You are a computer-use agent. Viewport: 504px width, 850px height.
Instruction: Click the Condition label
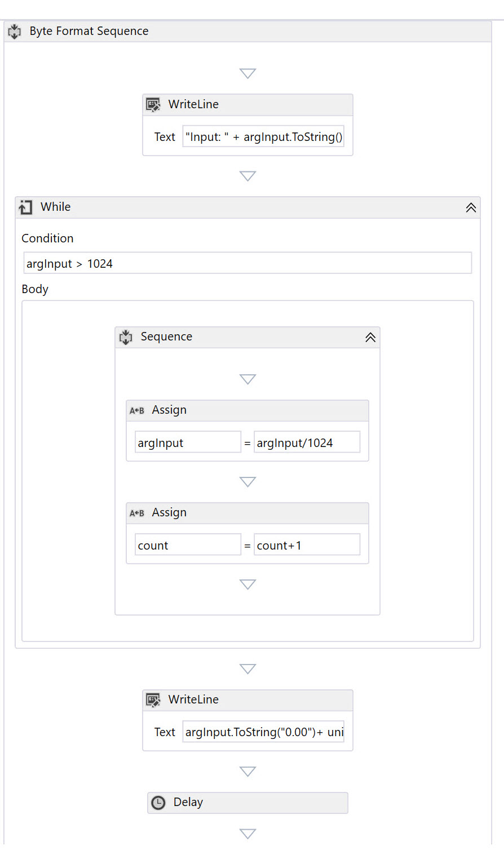(x=47, y=238)
